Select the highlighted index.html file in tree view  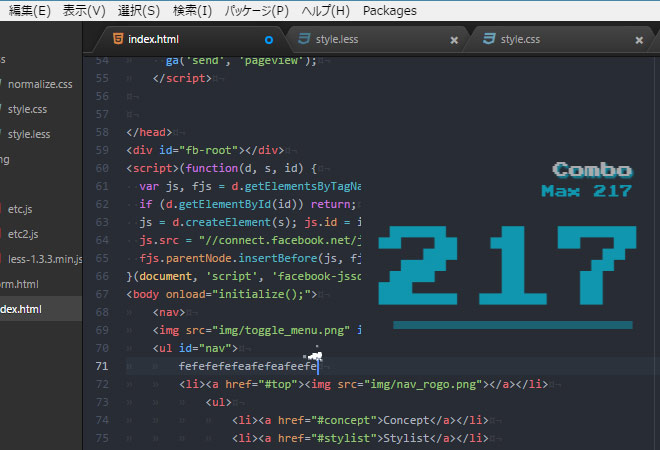tap(41, 309)
